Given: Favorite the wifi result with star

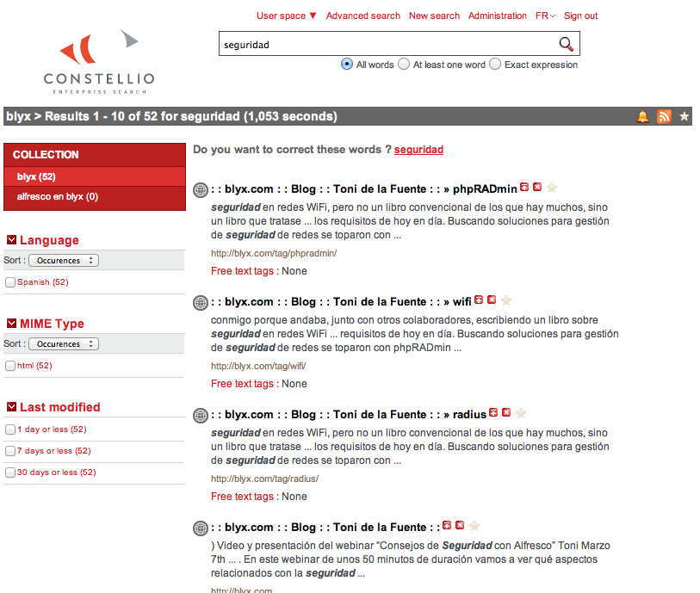Looking at the screenshot, I should (x=505, y=300).
